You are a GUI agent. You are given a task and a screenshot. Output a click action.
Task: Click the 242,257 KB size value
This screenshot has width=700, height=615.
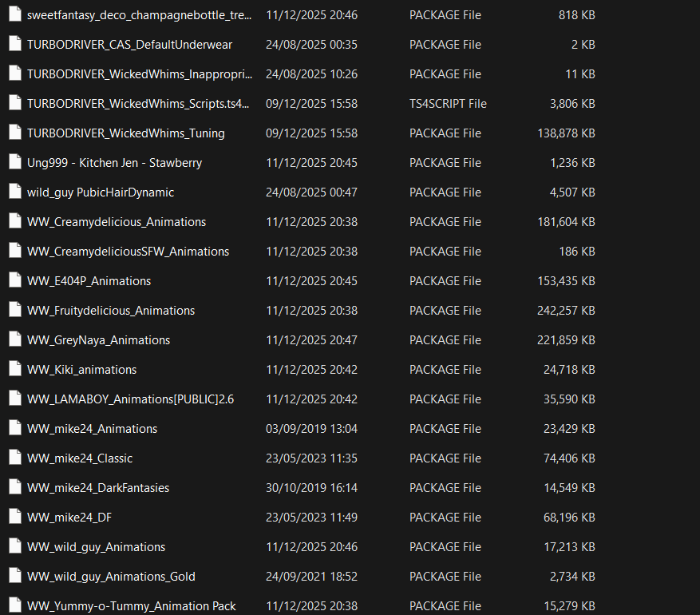coord(566,311)
